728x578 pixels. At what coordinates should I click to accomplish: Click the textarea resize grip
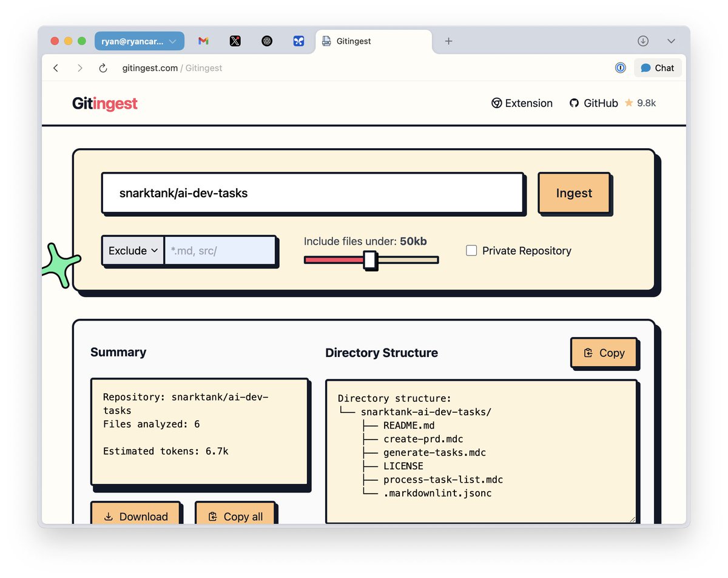click(x=632, y=518)
